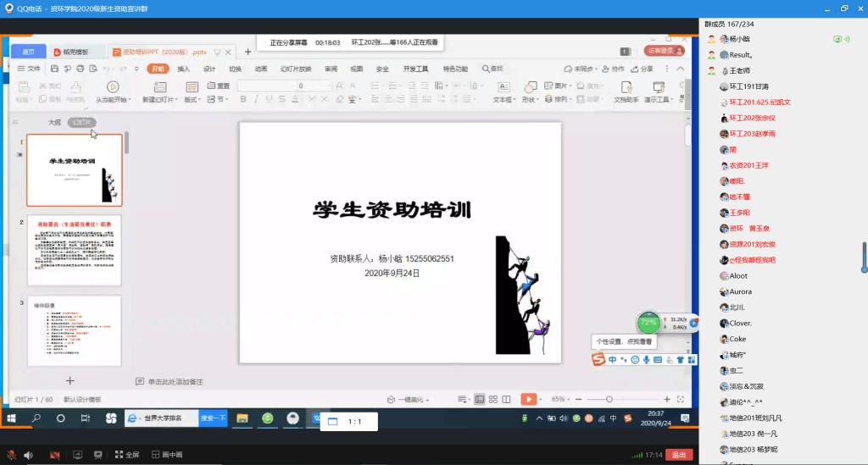Open the Text Box tool
The width and height of the screenshot is (868, 465).
pyautogui.click(x=503, y=87)
